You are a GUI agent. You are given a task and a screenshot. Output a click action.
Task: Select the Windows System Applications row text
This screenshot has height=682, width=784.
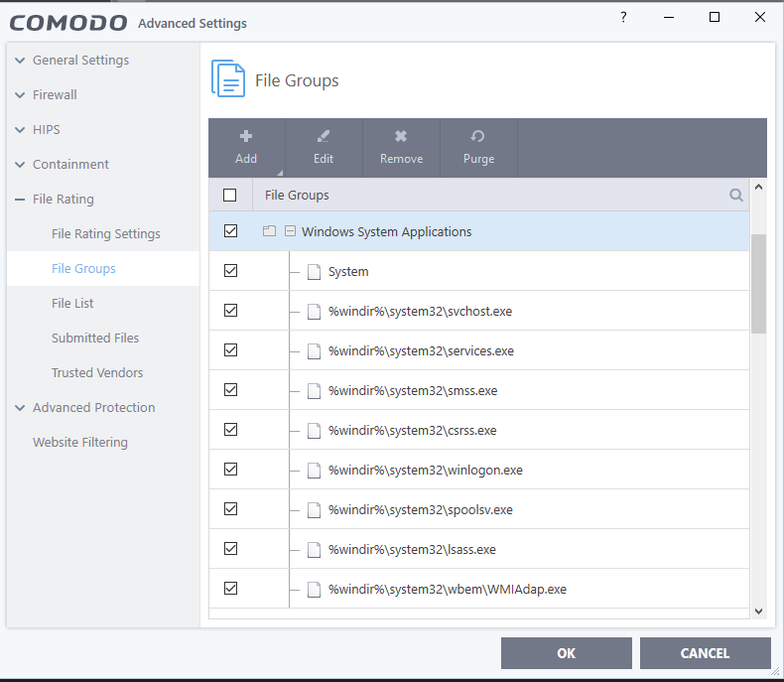[x=386, y=232]
